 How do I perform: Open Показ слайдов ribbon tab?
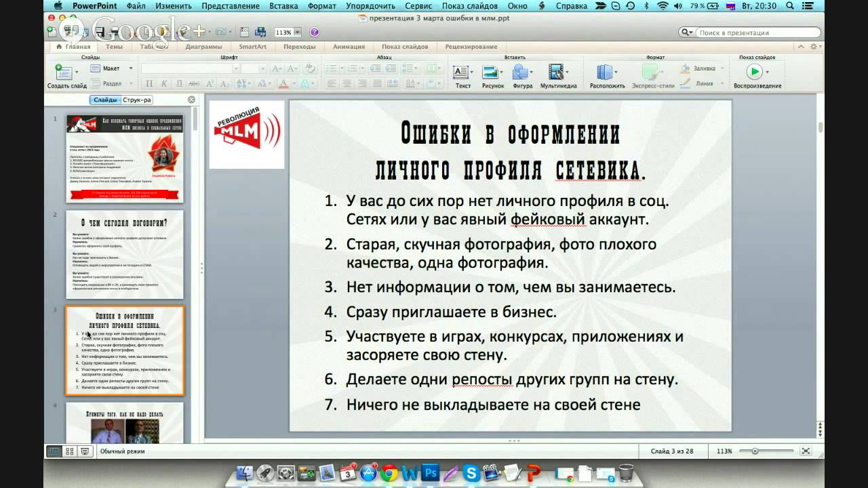coord(405,47)
